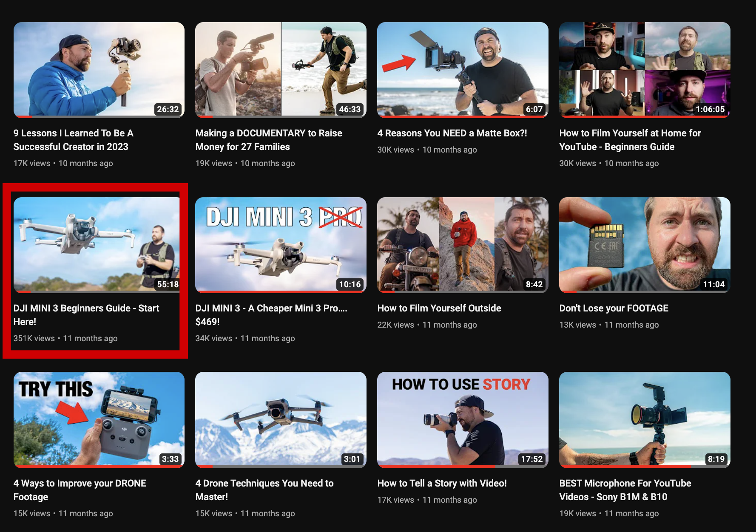The image size is (756, 532).
Task: Click watch progress bar on Matte Box thumbnail
Action: point(463,116)
